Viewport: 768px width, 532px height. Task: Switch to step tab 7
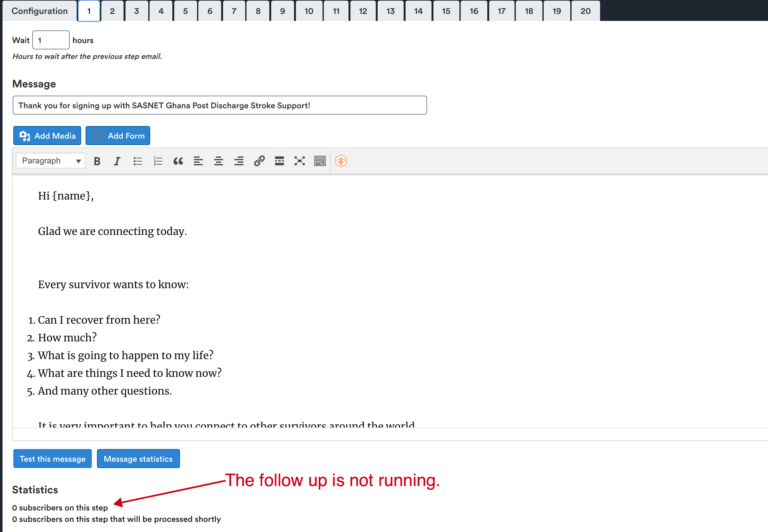234,11
